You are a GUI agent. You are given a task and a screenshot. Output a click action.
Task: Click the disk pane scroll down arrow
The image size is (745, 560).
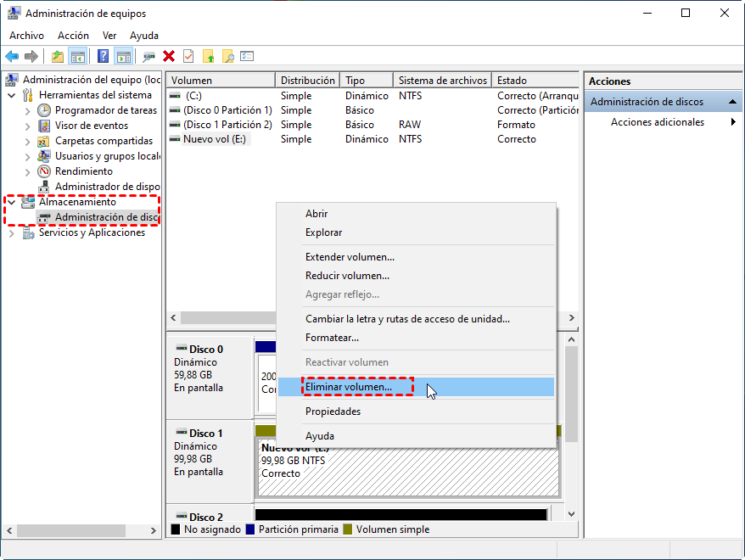coord(572,514)
